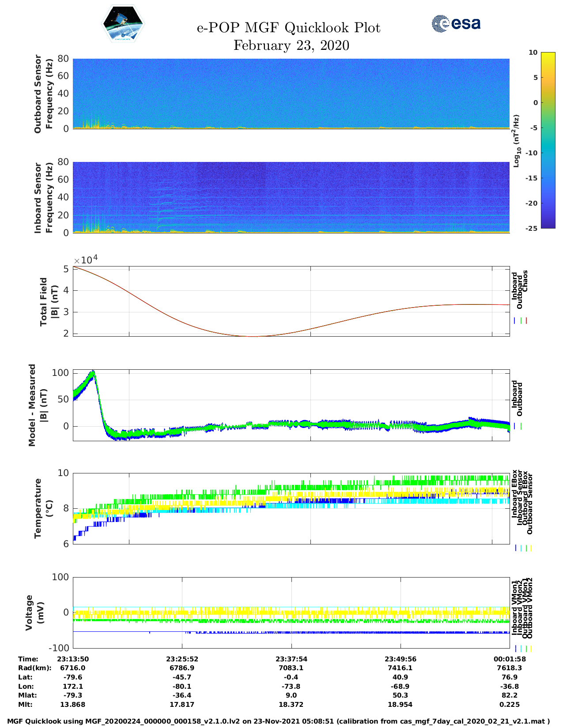Click the green Outboard legend marker beside Total Field
The width and height of the screenshot is (563, 728).
pyautogui.click(x=521, y=321)
